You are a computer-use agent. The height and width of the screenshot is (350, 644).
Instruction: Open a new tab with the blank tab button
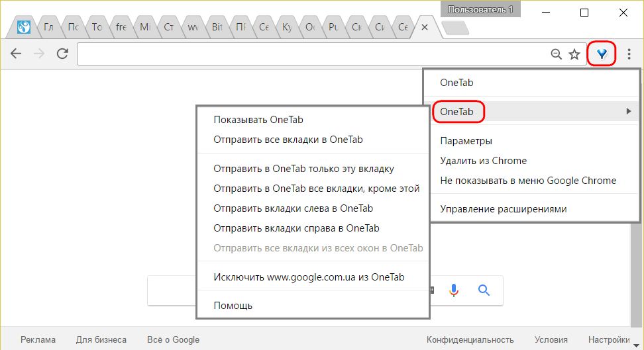[455, 28]
